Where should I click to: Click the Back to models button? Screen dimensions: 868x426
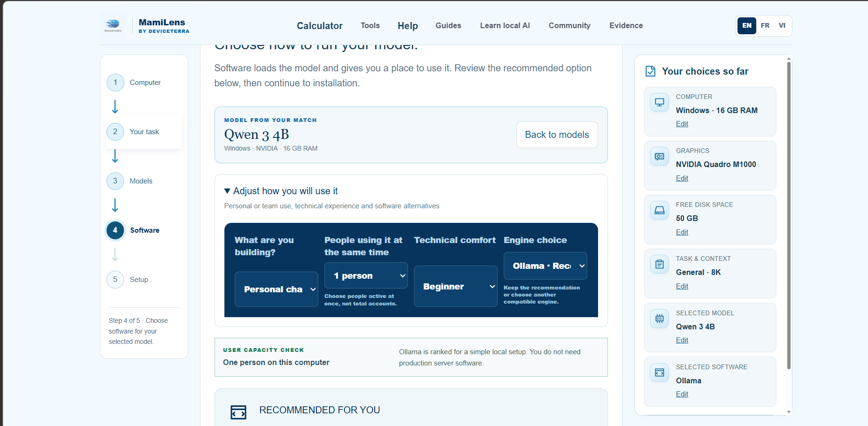click(x=557, y=135)
